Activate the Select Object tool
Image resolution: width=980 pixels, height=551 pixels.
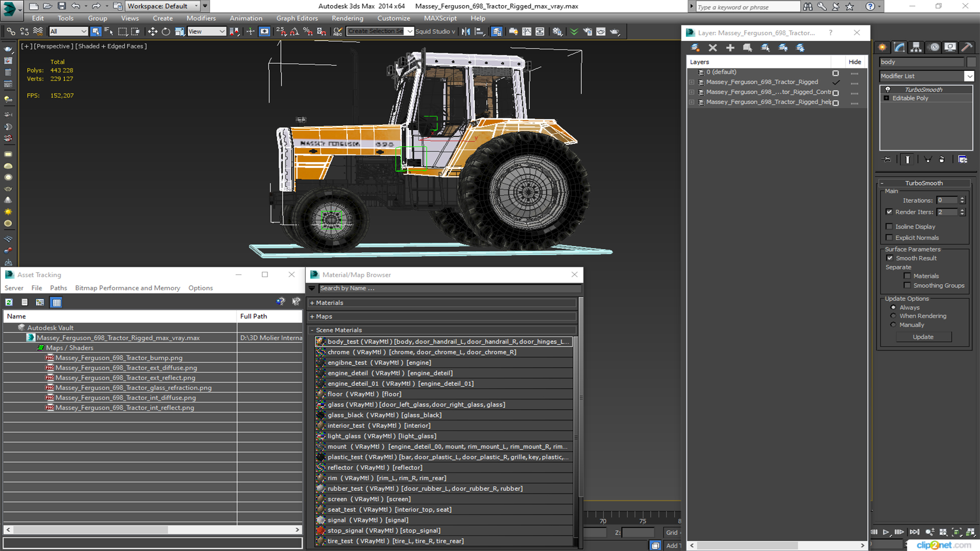click(x=95, y=32)
